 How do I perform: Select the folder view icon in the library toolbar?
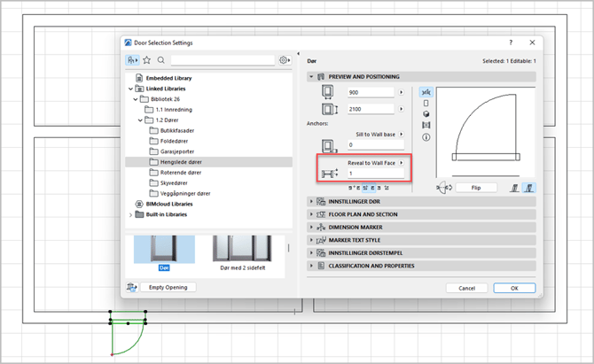[133, 60]
